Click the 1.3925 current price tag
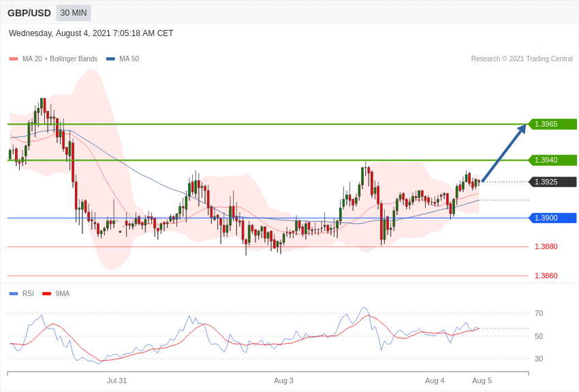This screenshot has height=392, width=579. coord(552,182)
